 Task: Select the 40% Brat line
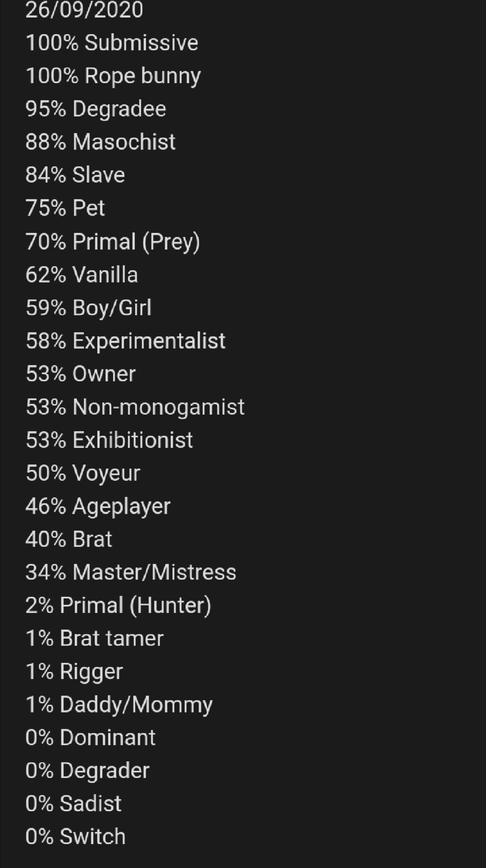point(68,539)
